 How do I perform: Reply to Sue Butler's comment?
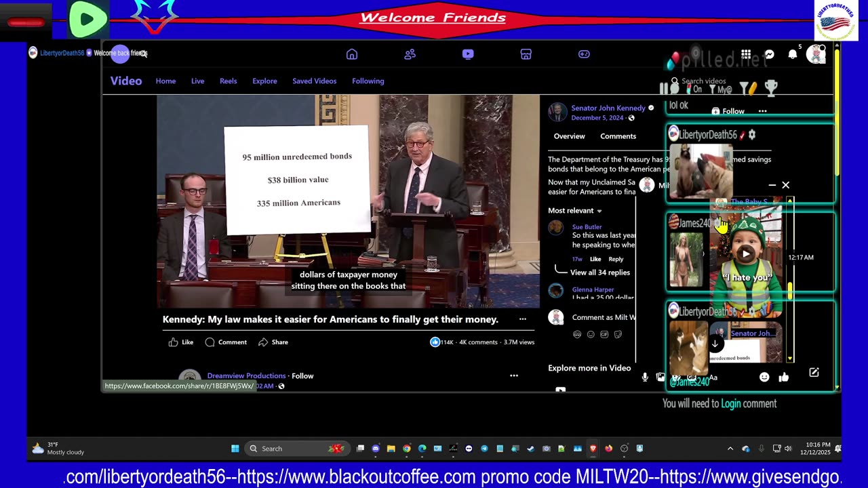coord(616,259)
